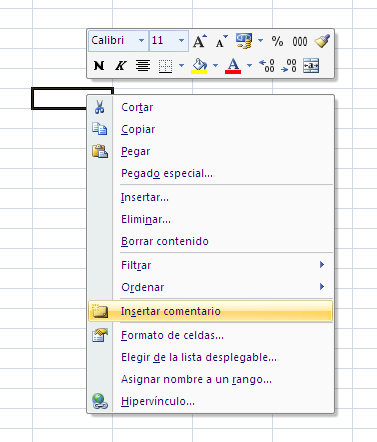Open the Calibri font name dropdown
The image size is (377, 442).
click(141, 41)
